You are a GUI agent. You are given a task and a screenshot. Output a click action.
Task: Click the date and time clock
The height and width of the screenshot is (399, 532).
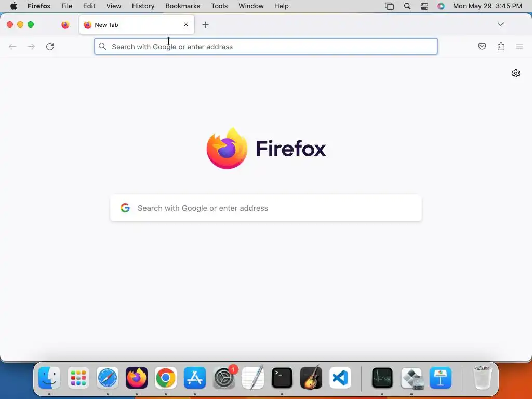[x=487, y=6]
